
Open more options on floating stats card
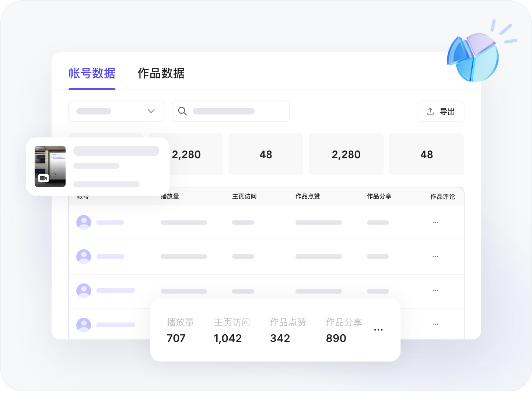[x=378, y=330]
